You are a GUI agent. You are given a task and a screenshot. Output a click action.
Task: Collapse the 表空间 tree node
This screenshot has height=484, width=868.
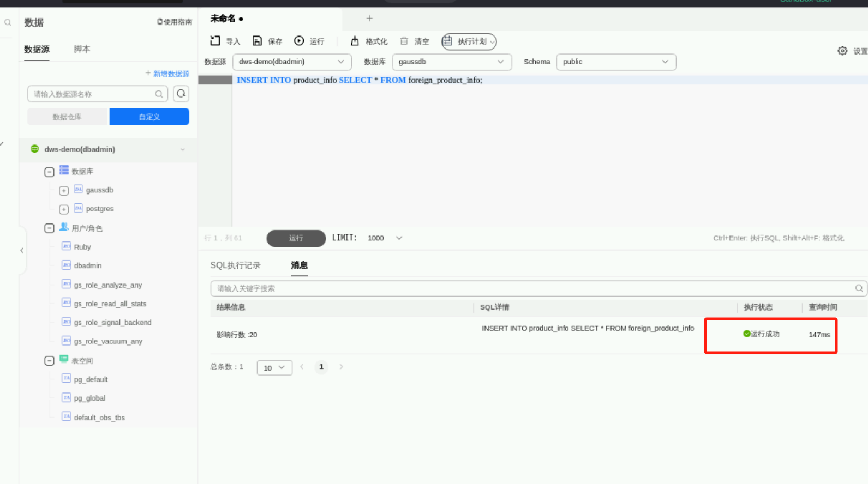point(49,361)
